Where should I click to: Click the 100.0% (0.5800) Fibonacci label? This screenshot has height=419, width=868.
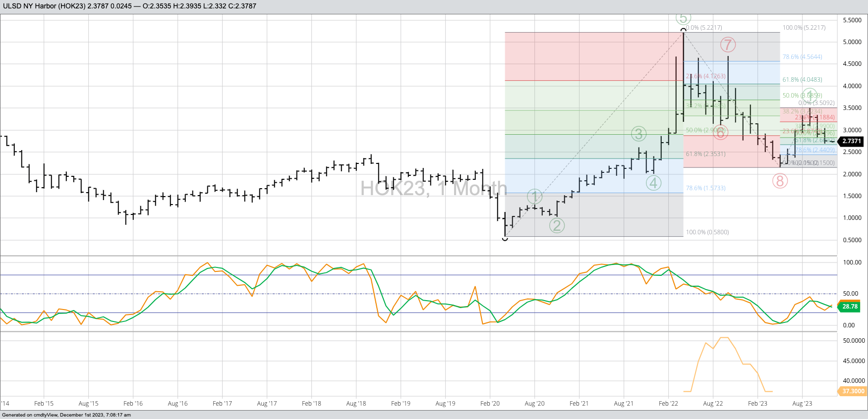[707, 232]
